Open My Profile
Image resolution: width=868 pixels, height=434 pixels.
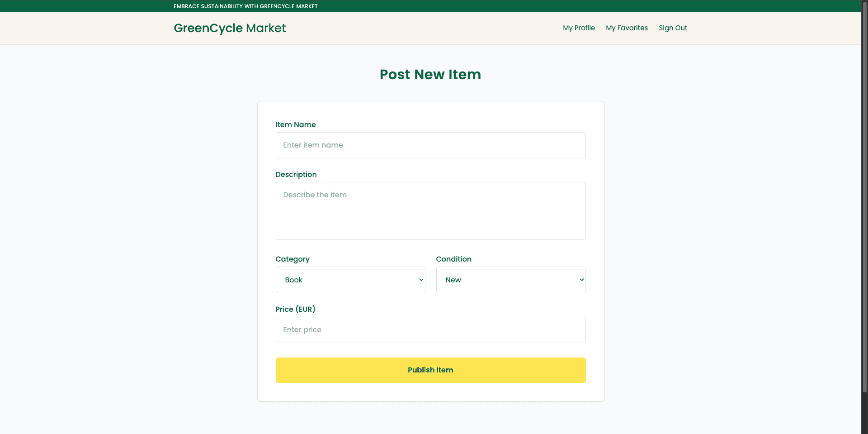tap(579, 28)
